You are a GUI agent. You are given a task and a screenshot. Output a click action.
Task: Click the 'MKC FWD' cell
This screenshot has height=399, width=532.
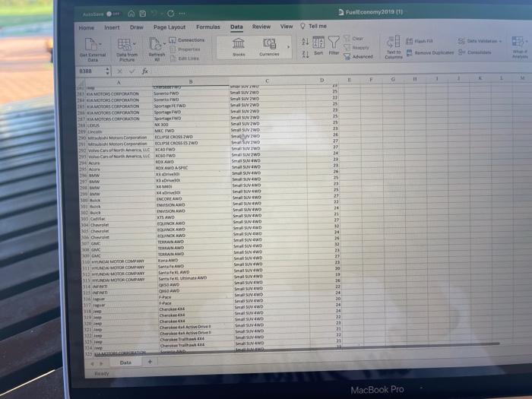tap(192, 131)
